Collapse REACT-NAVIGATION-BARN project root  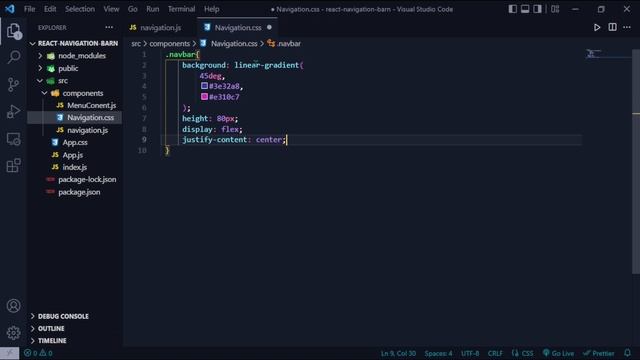74,43
